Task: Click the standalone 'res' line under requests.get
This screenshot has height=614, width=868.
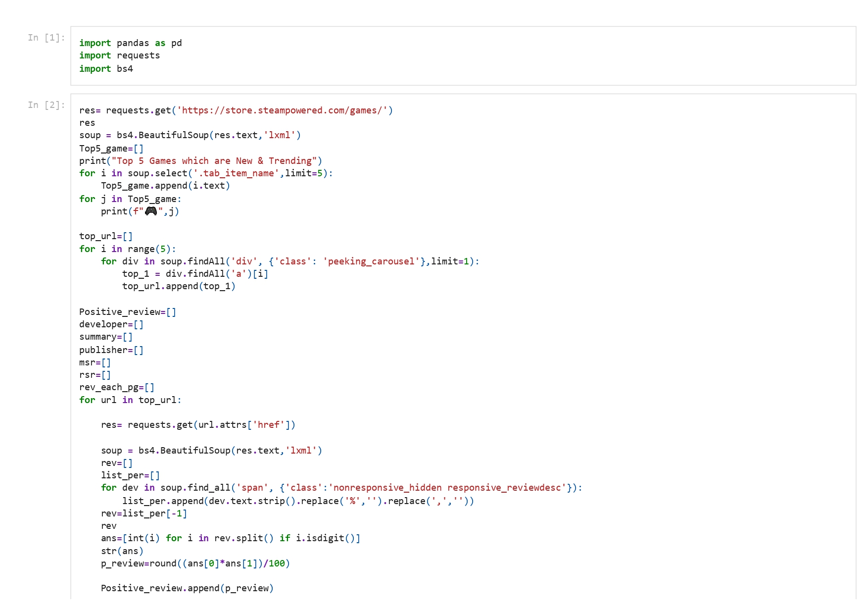Action: click(87, 123)
